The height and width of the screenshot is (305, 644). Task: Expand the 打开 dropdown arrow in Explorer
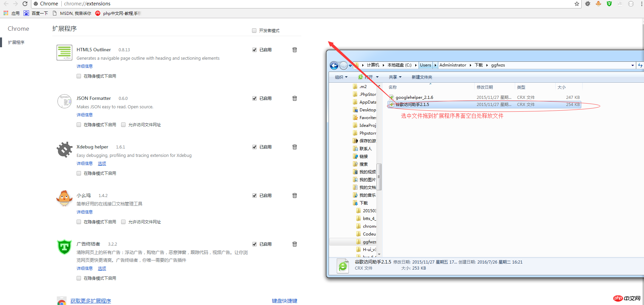click(377, 77)
